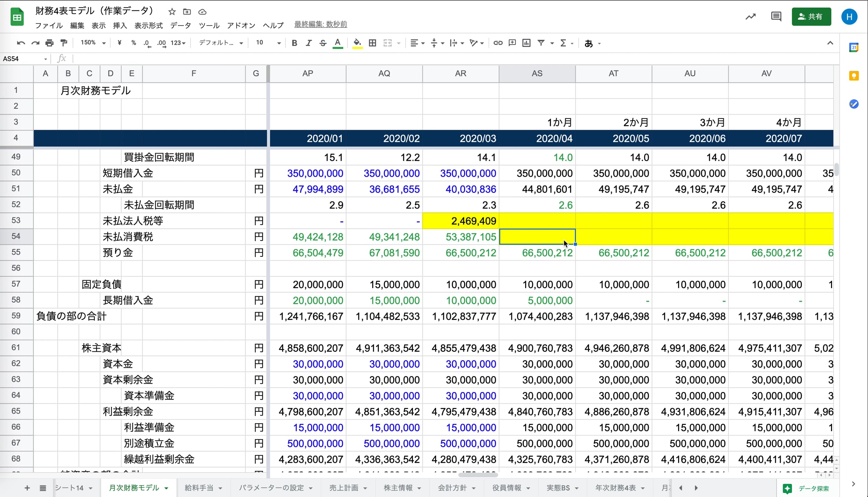Click the create filter funnel icon

(x=541, y=43)
